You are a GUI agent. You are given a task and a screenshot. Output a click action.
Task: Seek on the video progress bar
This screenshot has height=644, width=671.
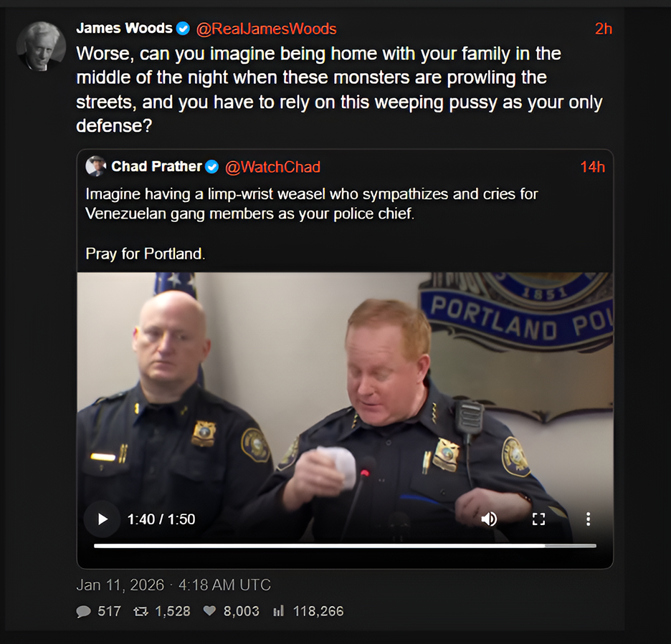[345, 546]
